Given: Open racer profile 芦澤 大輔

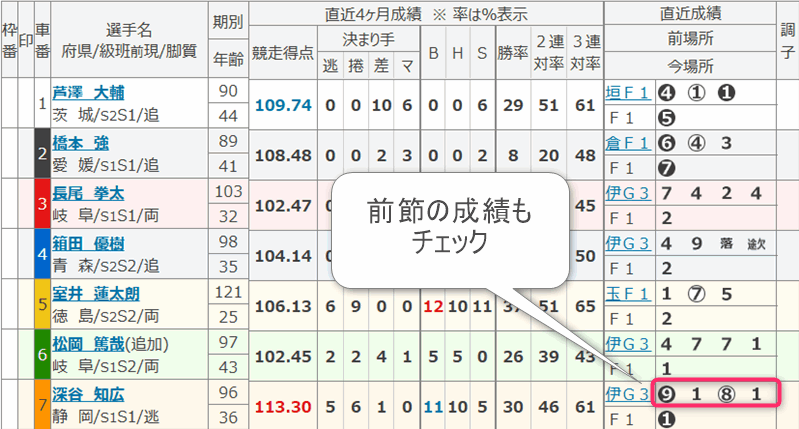Looking at the screenshot, I should point(88,93).
